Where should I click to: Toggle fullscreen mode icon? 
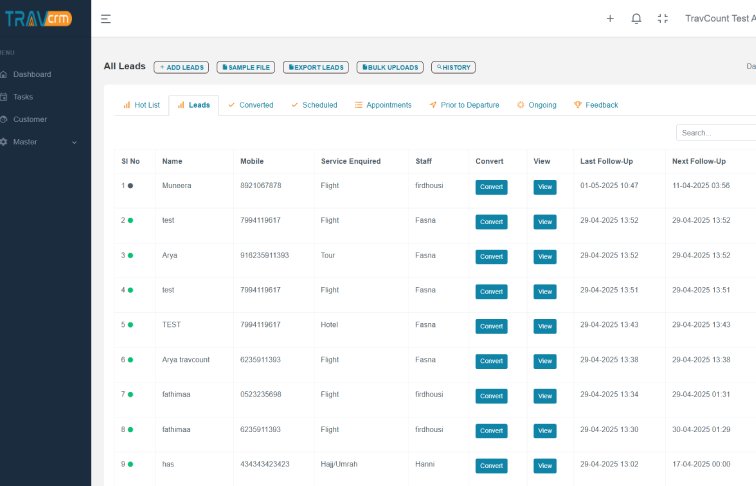tap(663, 18)
